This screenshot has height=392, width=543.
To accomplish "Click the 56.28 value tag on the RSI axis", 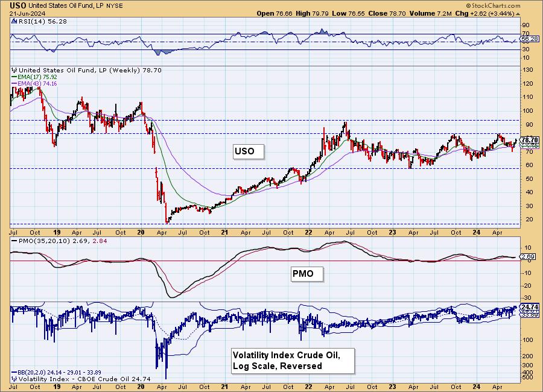I will click(530, 39).
